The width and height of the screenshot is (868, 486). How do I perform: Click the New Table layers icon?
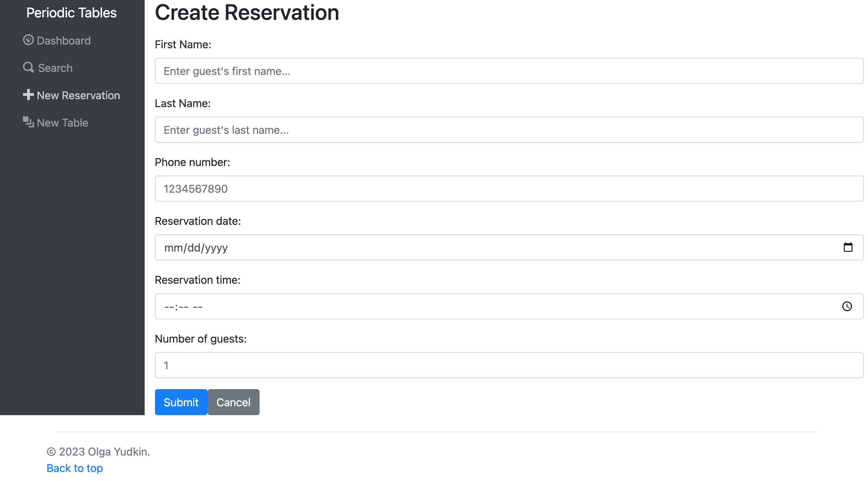tap(28, 122)
